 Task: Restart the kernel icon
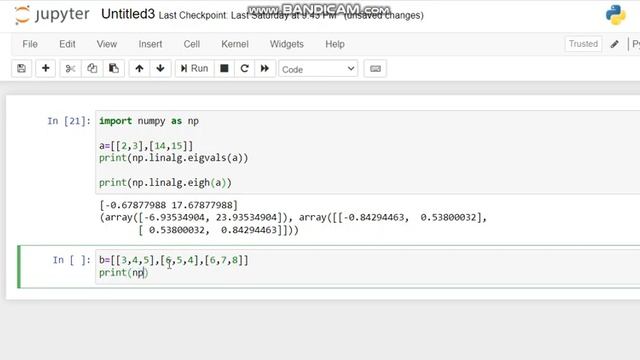point(244,69)
